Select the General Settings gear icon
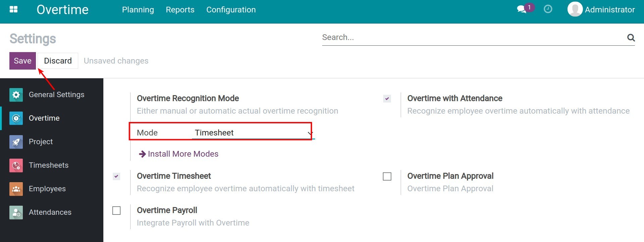The image size is (644, 242). click(x=15, y=94)
